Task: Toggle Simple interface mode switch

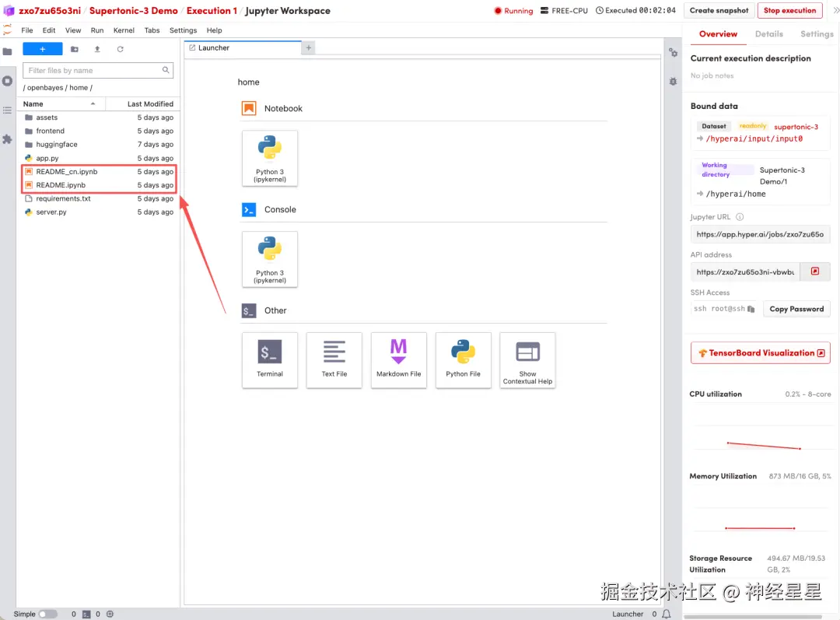Action: (x=47, y=614)
